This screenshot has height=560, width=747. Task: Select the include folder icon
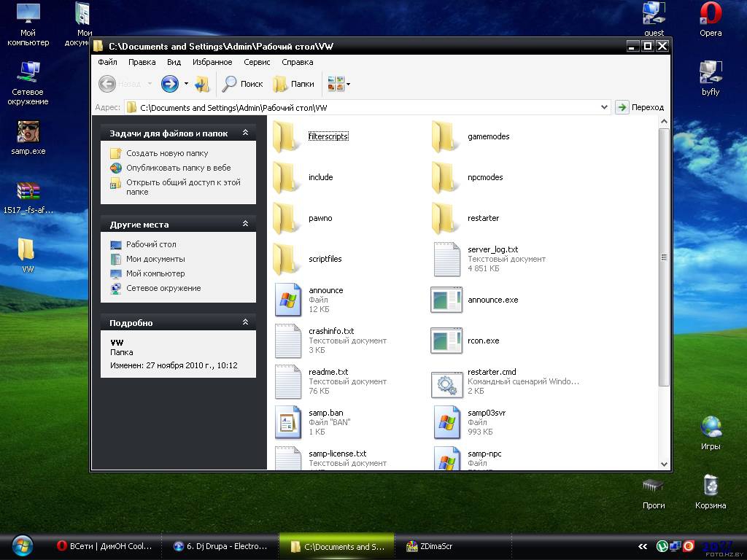(287, 177)
